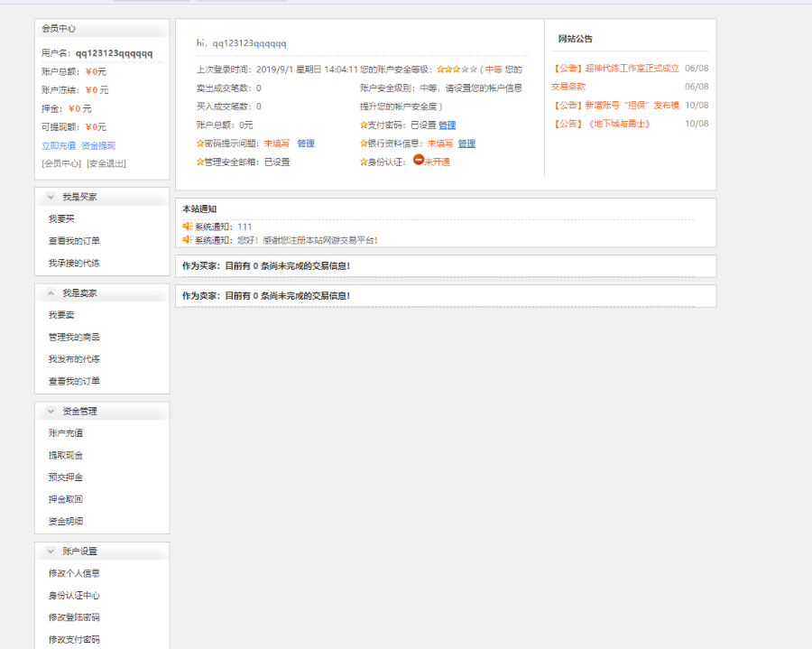
Task: Click the speaker icon beside notification "111"
Action: tap(188, 227)
